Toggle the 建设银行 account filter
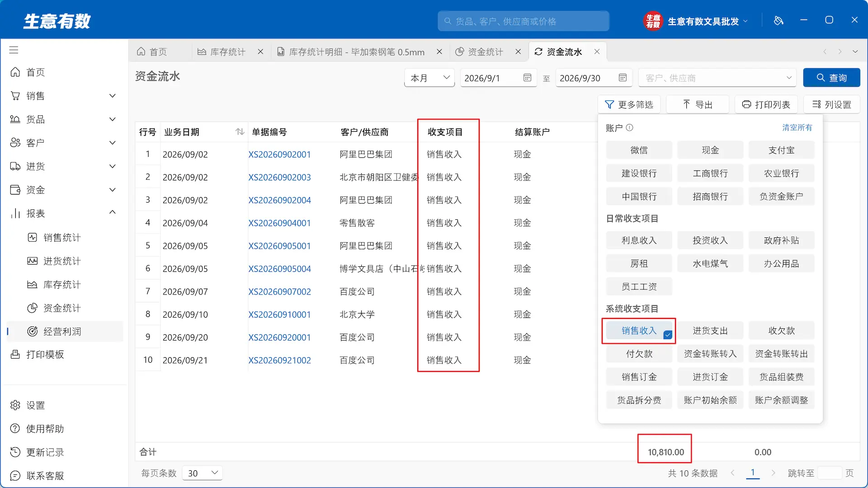The image size is (868, 488). 639,173
